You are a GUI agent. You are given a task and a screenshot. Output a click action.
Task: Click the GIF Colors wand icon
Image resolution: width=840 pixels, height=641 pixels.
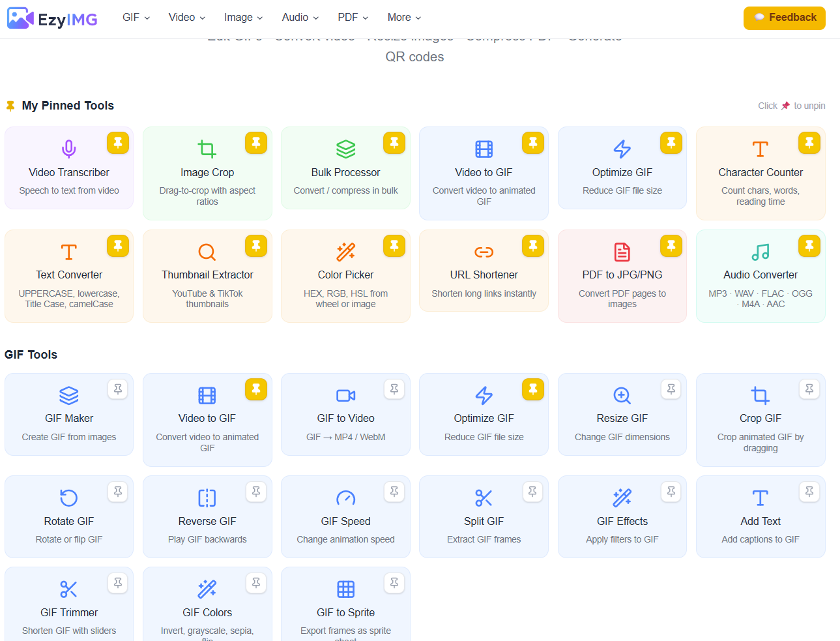click(x=207, y=589)
